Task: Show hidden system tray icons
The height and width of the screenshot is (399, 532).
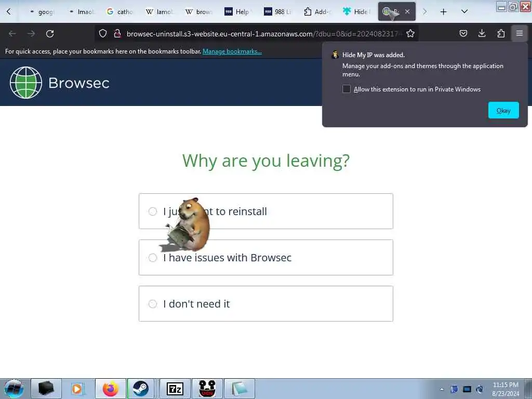Action: 442,389
